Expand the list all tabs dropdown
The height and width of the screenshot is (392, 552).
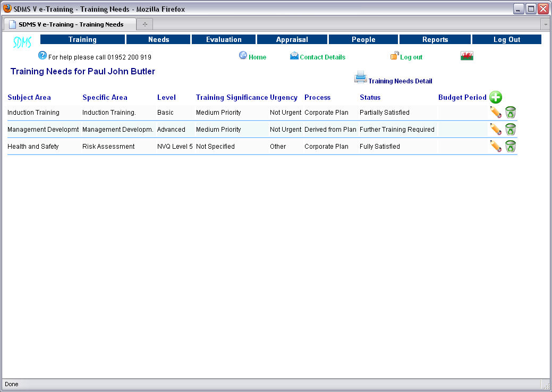pyautogui.click(x=546, y=24)
